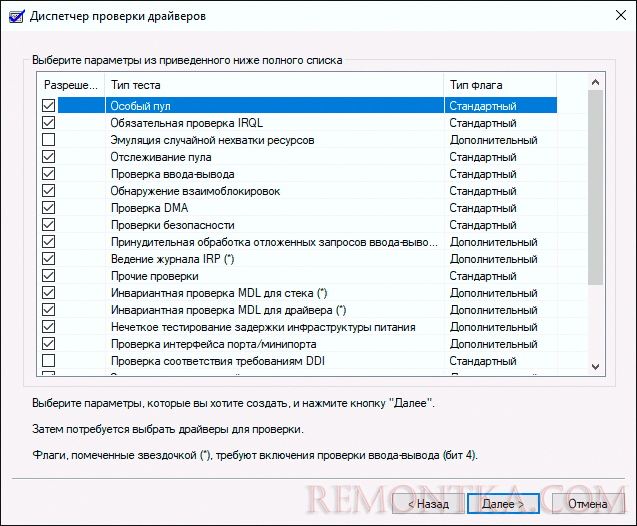Cancel the wizard with Отмена button
The height and width of the screenshot is (526, 637).
[588, 504]
